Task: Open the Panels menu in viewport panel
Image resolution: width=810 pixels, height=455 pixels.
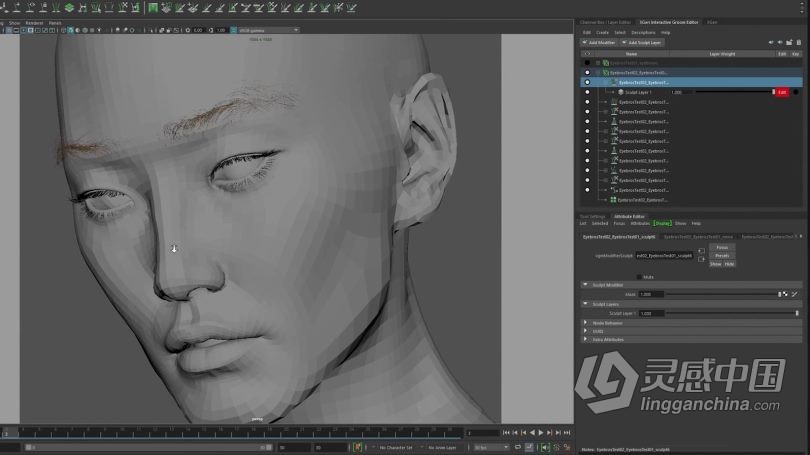Action: 55,23
